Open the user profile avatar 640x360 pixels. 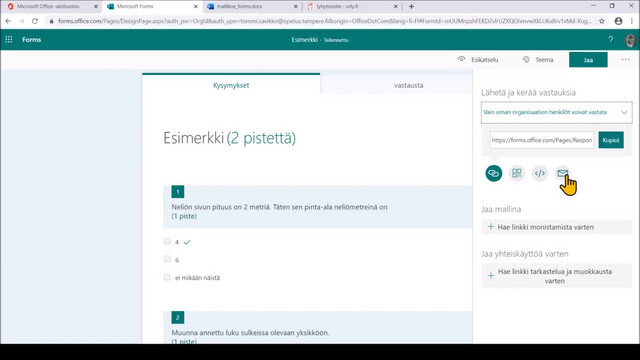630,40
